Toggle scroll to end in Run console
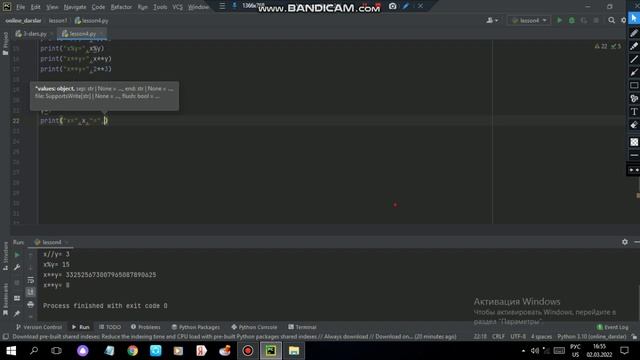This screenshot has height=360, width=640. pyautogui.click(x=31, y=292)
